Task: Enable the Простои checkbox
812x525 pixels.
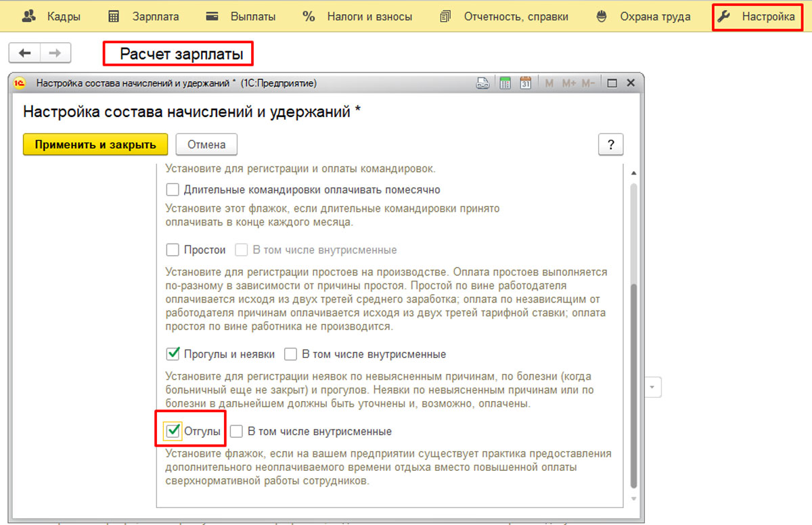Action: click(173, 250)
